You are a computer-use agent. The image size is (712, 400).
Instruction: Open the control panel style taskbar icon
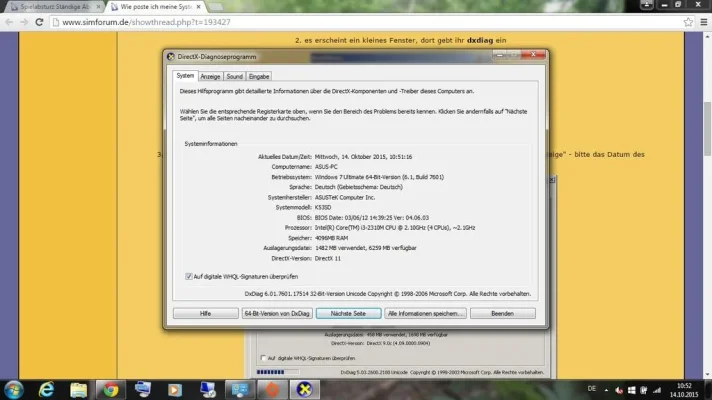[240, 390]
